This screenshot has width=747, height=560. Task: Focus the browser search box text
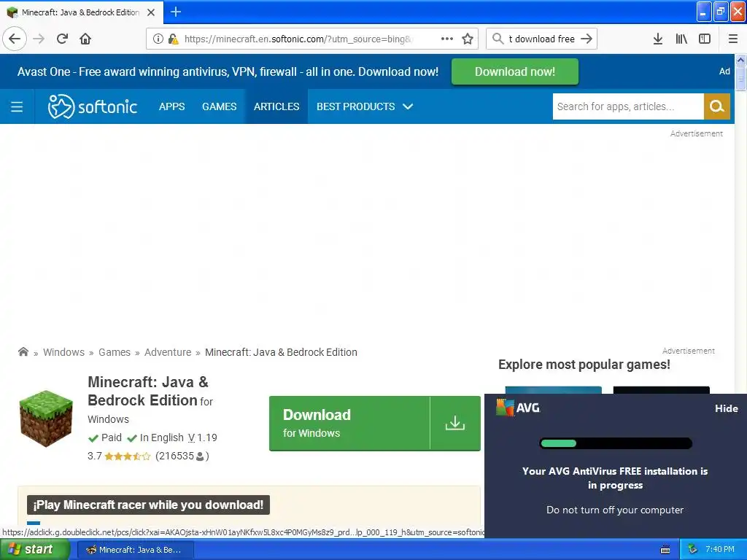(542, 39)
